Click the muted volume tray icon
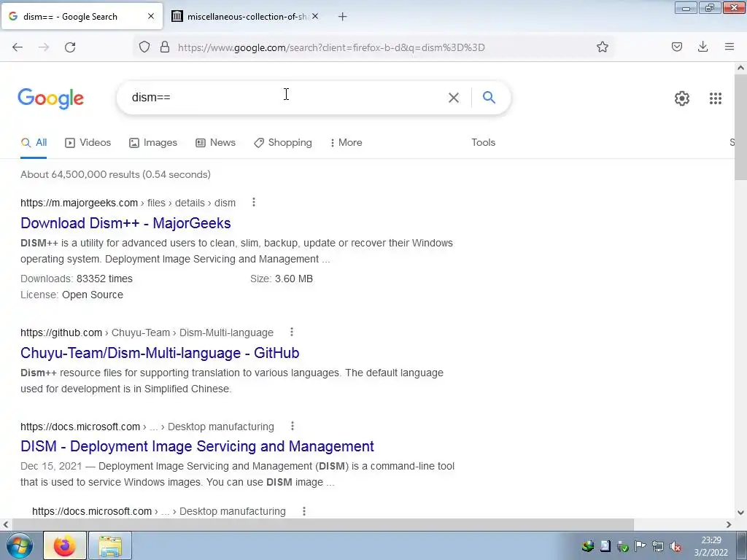 (676, 546)
